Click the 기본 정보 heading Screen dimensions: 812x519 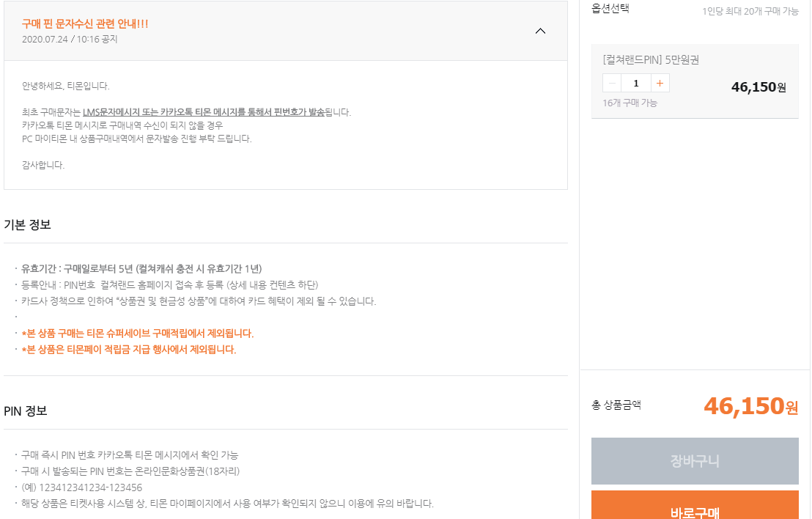tap(27, 224)
